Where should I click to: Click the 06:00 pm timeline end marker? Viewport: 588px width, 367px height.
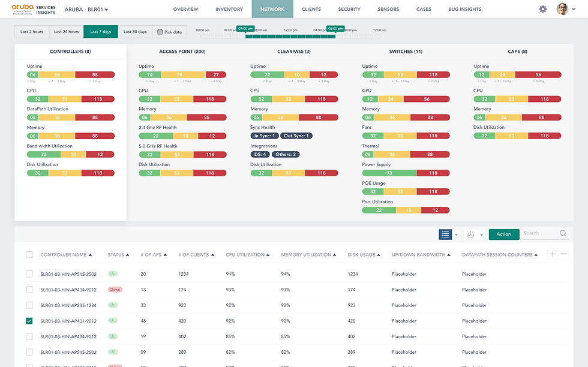click(x=335, y=29)
